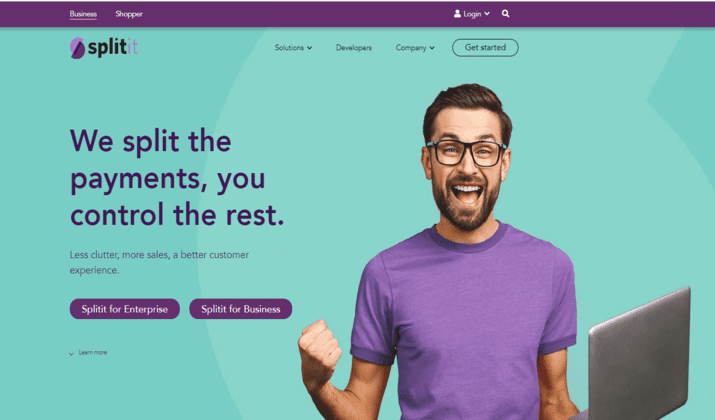Click the down chevron beside Learn more
The width and height of the screenshot is (715, 420).
tap(71, 353)
